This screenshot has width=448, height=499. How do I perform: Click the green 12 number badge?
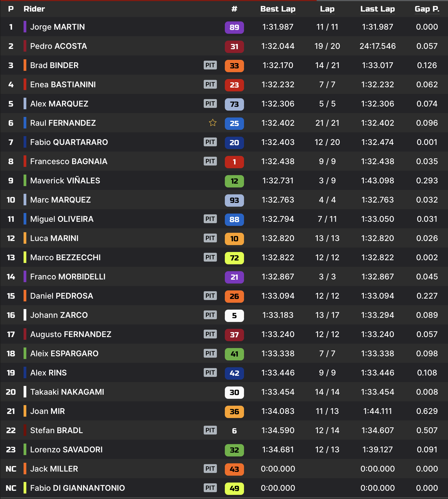point(234,181)
